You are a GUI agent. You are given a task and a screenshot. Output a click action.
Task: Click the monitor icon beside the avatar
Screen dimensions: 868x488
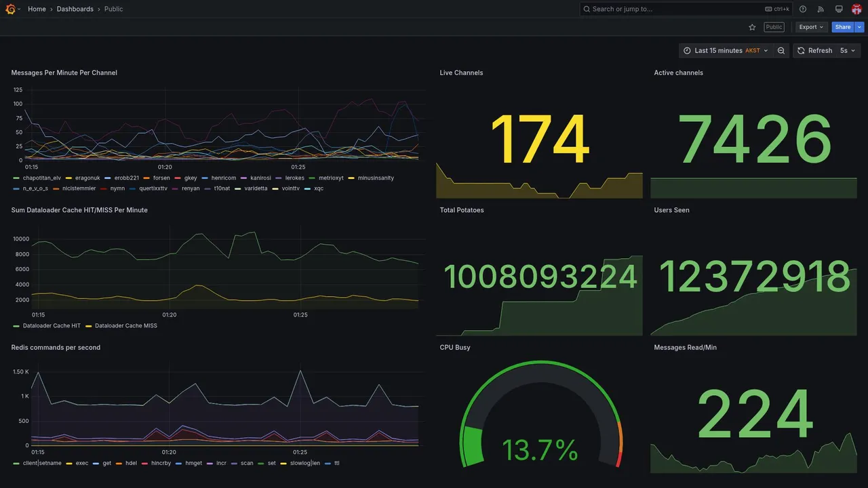[839, 9]
